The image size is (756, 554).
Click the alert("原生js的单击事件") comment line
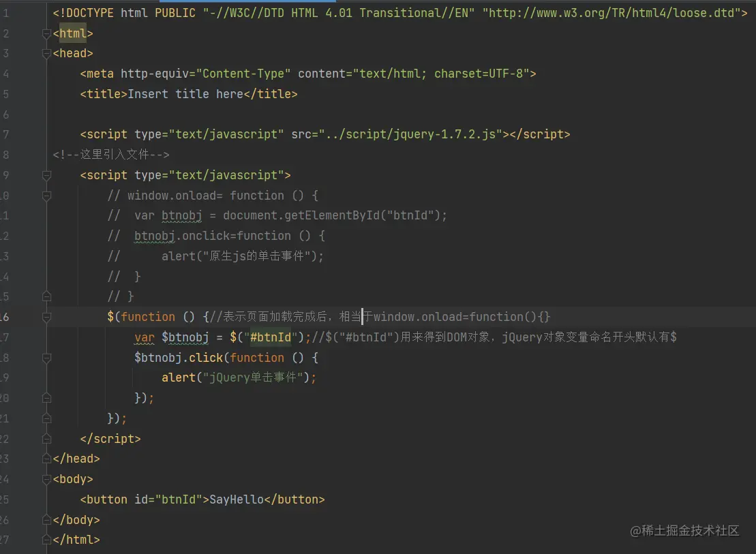tap(243, 256)
